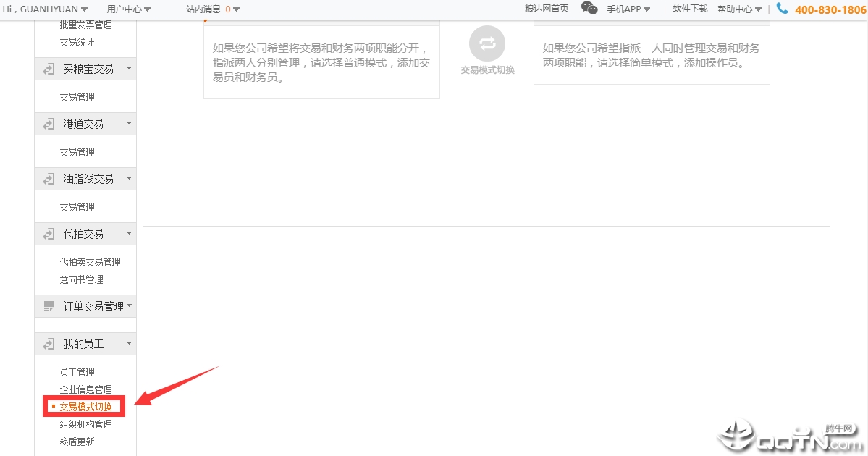Screen dimensions: 868x456
Task: Select 组织机构管理 sidebar item
Action: pyautogui.click(x=85, y=424)
